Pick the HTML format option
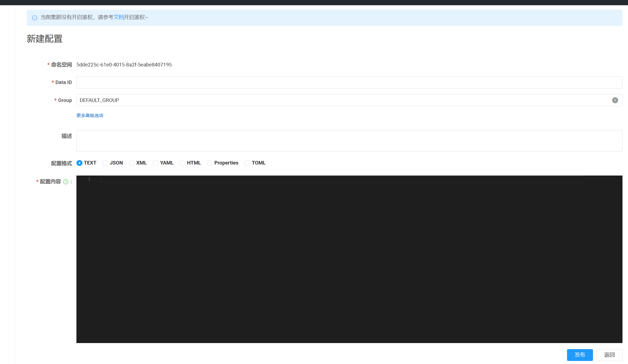Screen dimensions: 628x364 [x=182, y=163]
